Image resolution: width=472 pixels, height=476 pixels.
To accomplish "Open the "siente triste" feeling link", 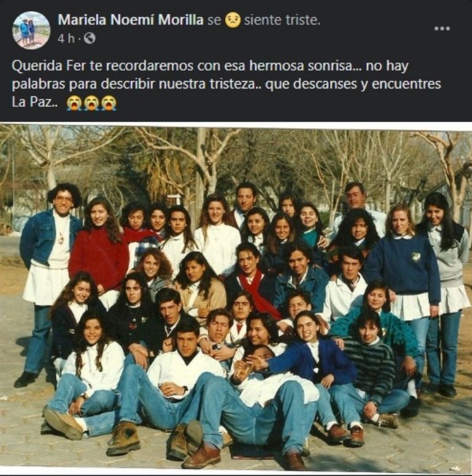I will point(282,20).
